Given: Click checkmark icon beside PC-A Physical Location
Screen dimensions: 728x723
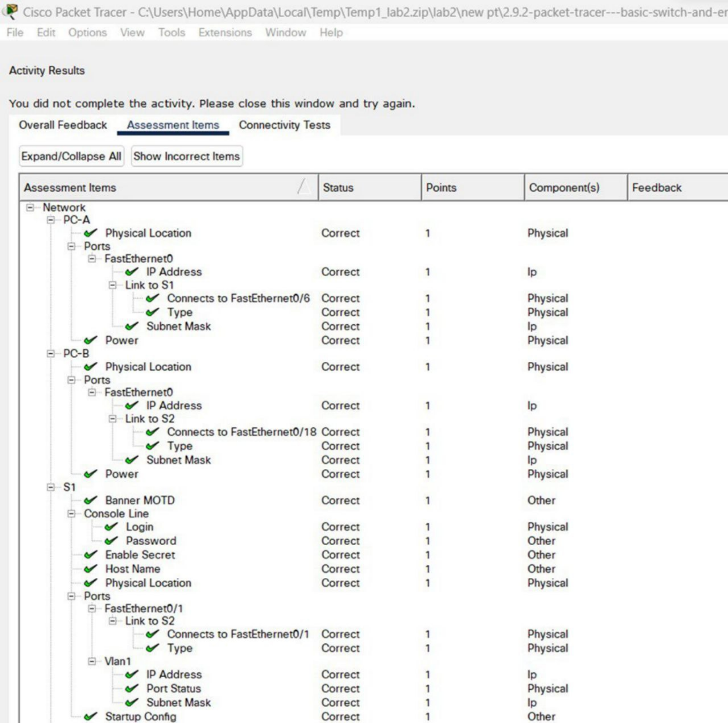Looking at the screenshot, I should (x=90, y=233).
